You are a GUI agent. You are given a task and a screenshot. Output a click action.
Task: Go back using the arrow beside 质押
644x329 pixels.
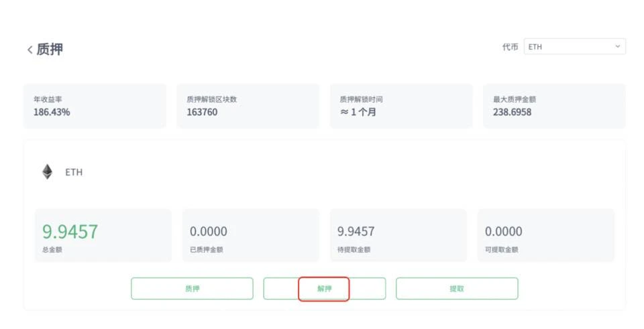tap(30, 50)
